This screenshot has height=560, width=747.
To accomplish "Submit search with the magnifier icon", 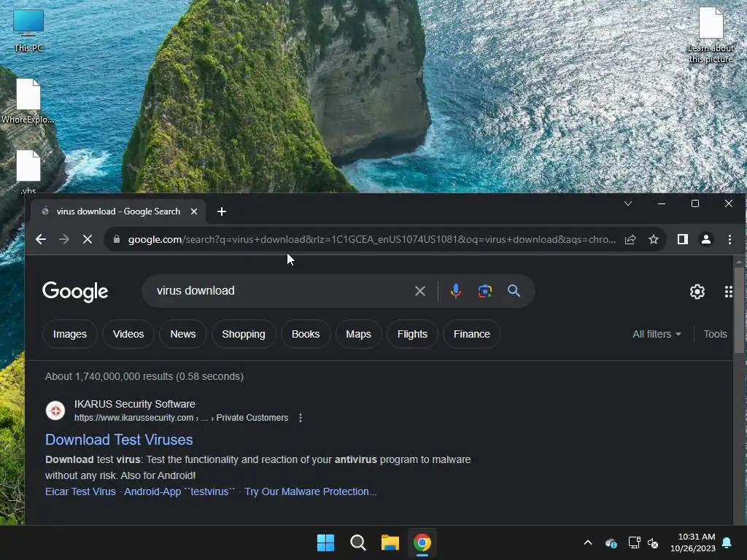I will (x=514, y=290).
